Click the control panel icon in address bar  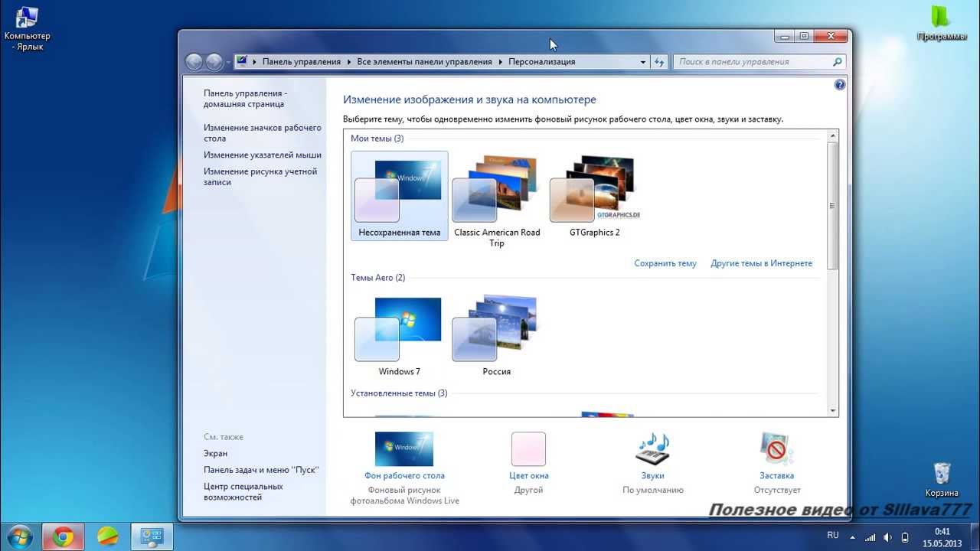(242, 61)
